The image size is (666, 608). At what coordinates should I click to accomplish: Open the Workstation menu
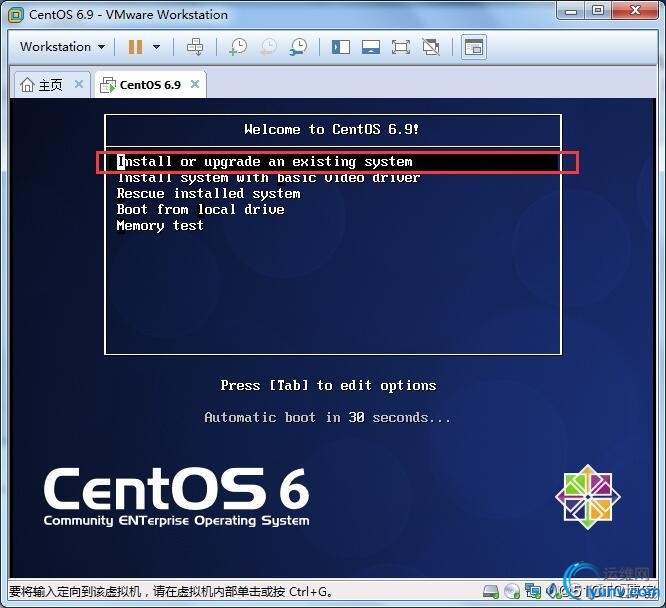pyautogui.click(x=62, y=47)
